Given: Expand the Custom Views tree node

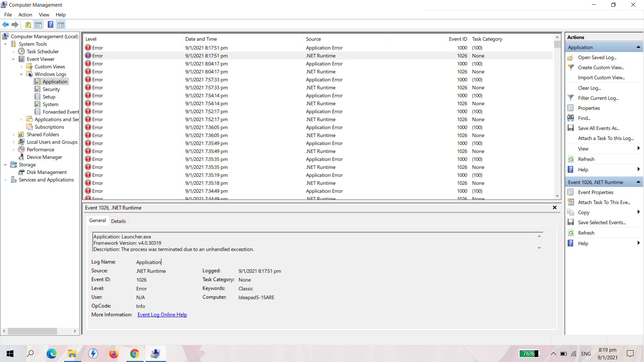Looking at the screenshot, I should (21, 67).
